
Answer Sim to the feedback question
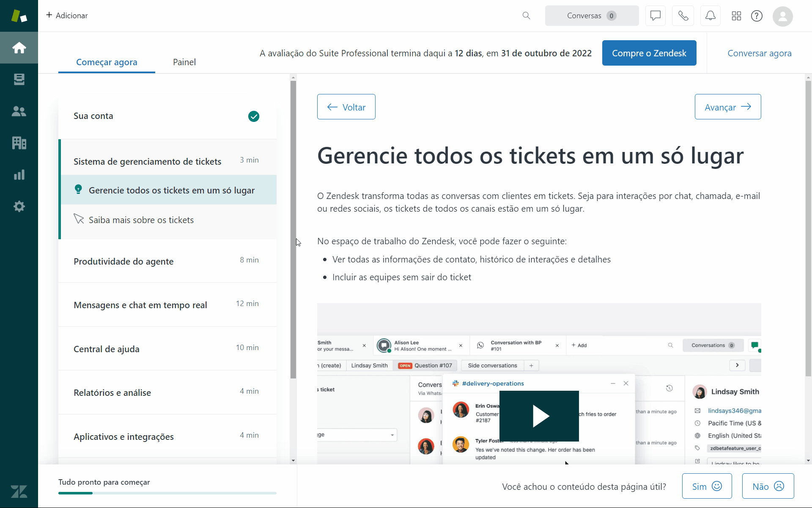[x=707, y=486]
